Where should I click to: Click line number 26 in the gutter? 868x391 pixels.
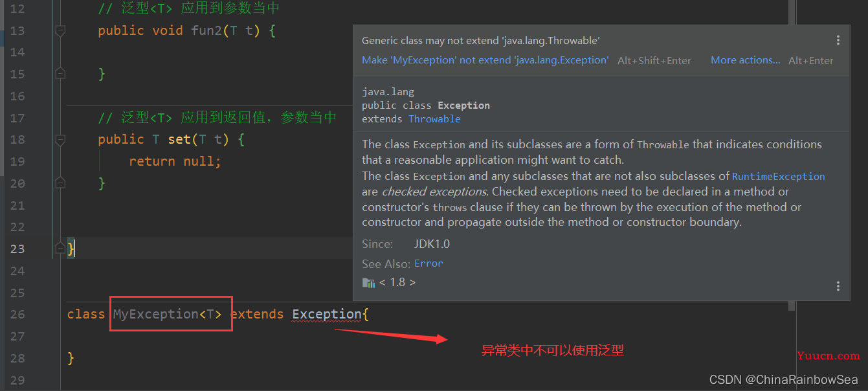click(17, 314)
